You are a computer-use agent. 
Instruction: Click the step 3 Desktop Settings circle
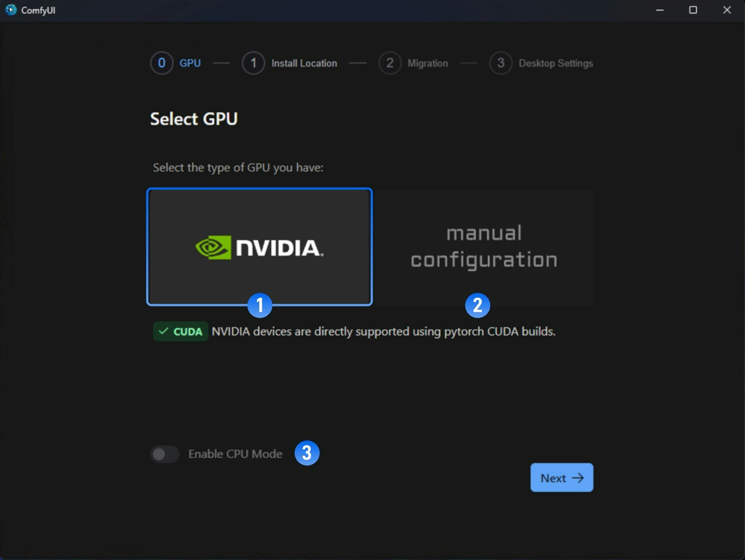[x=501, y=63]
